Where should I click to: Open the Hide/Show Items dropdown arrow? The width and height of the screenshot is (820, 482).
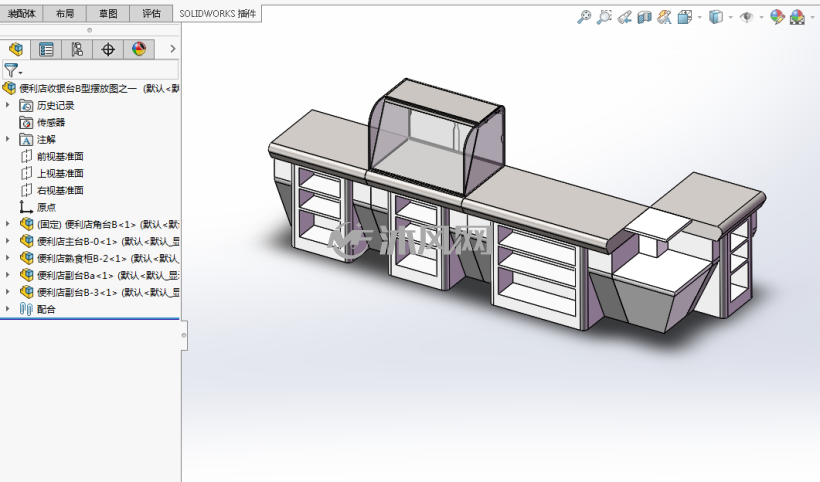click(761, 17)
